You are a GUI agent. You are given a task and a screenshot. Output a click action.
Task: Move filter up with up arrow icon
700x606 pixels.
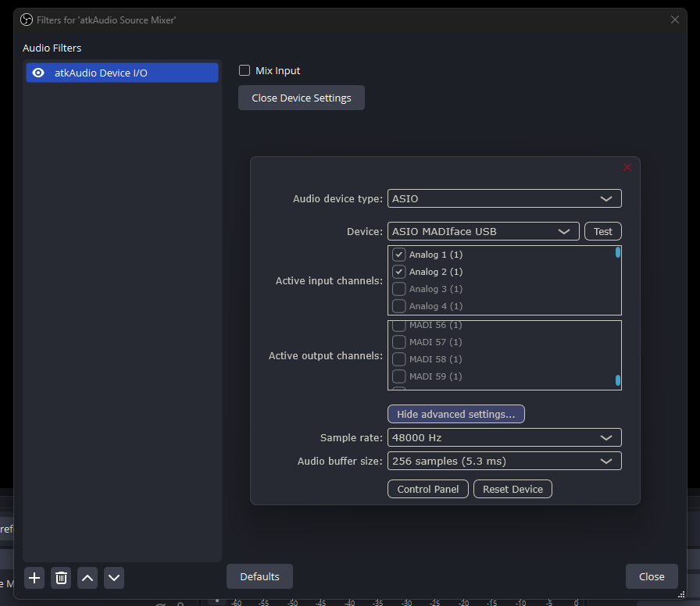[x=87, y=578]
